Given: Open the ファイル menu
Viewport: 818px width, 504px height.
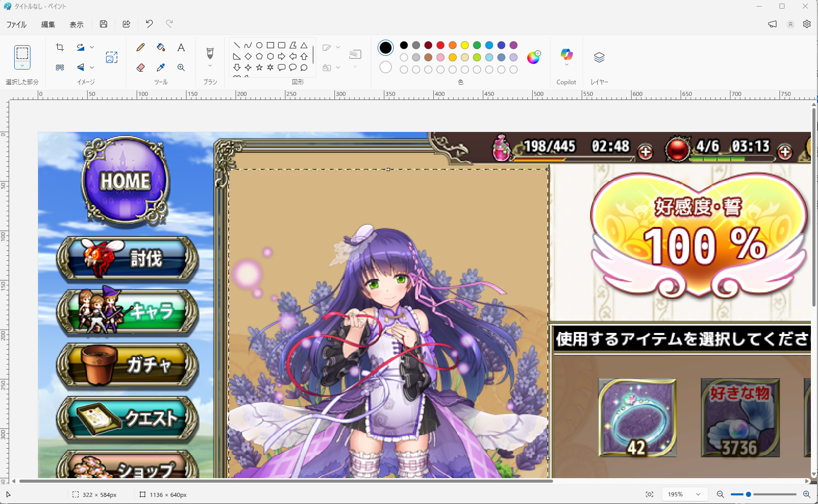Looking at the screenshot, I should [16, 24].
